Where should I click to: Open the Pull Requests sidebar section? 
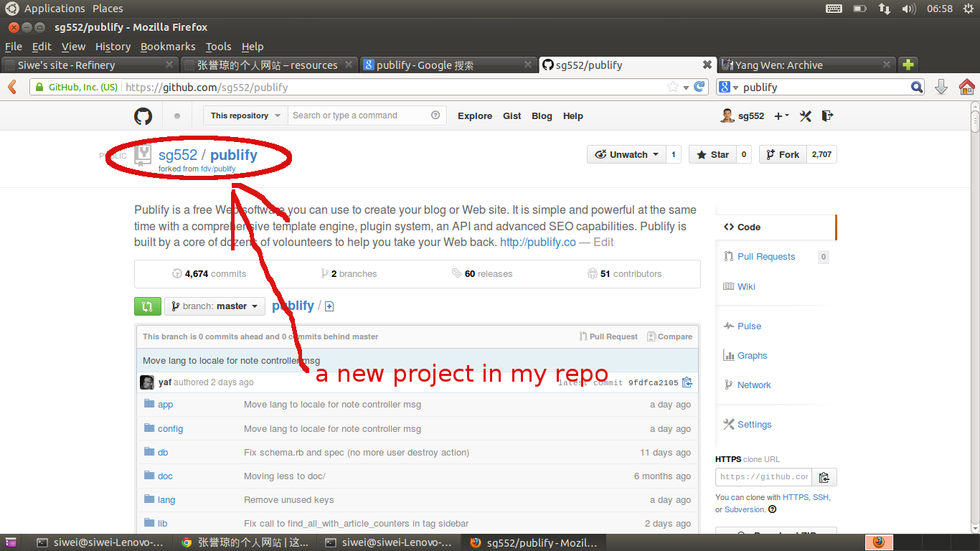point(765,257)
